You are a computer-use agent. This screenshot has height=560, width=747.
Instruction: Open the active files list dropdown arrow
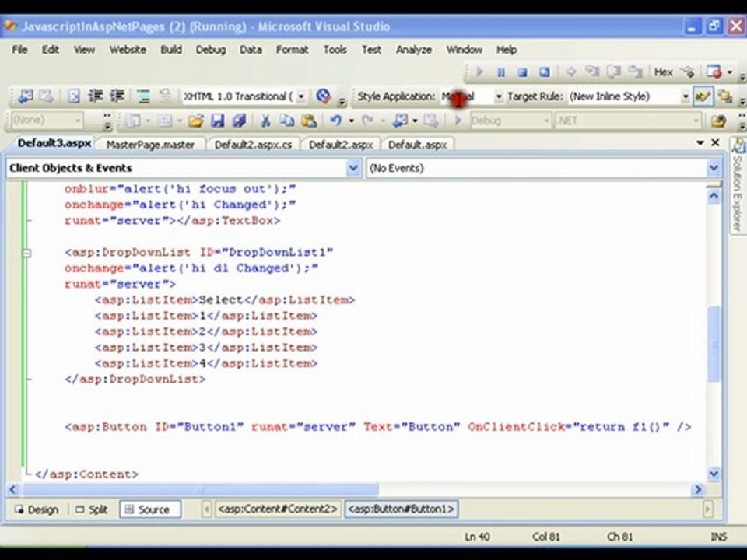[x=700, y=143]
